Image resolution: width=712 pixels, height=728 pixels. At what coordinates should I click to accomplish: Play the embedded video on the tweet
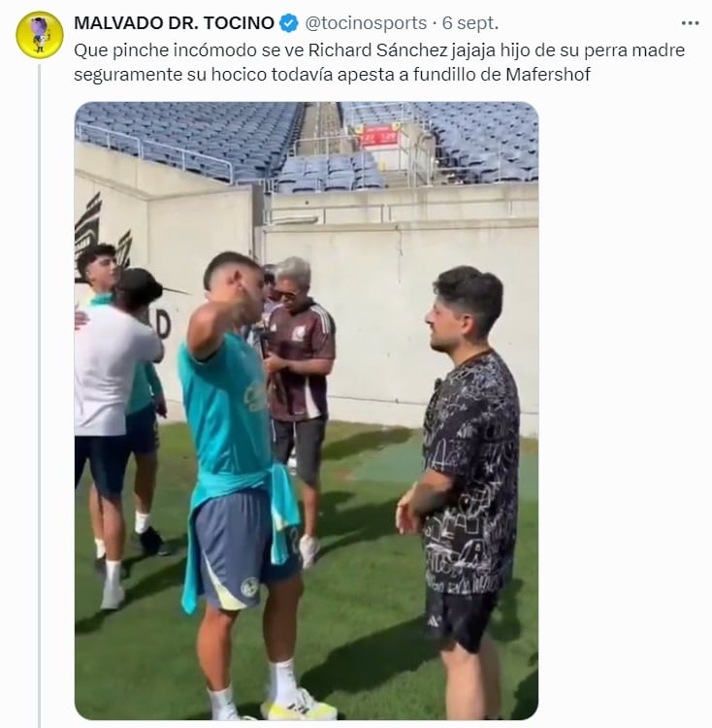[x=307, y=411]
